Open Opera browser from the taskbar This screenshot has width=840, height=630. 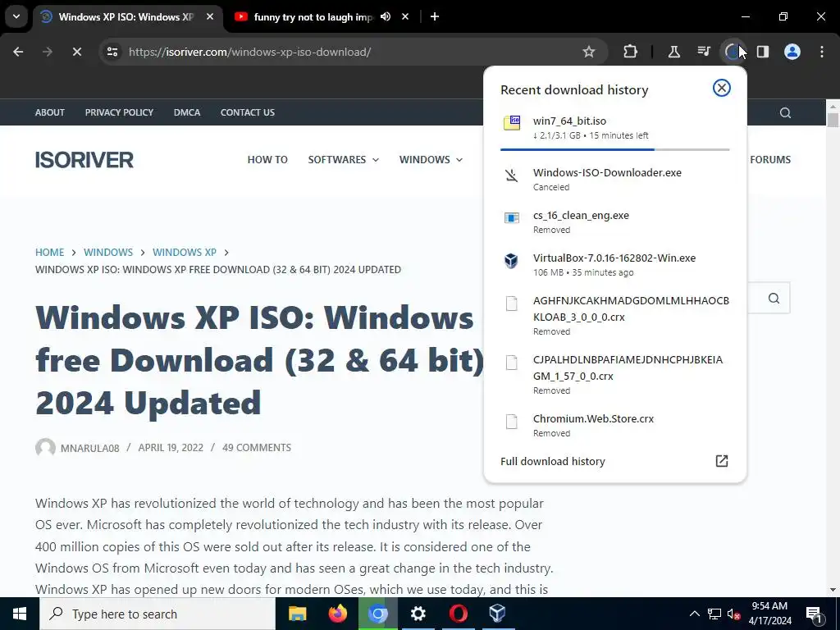(458, 614)
